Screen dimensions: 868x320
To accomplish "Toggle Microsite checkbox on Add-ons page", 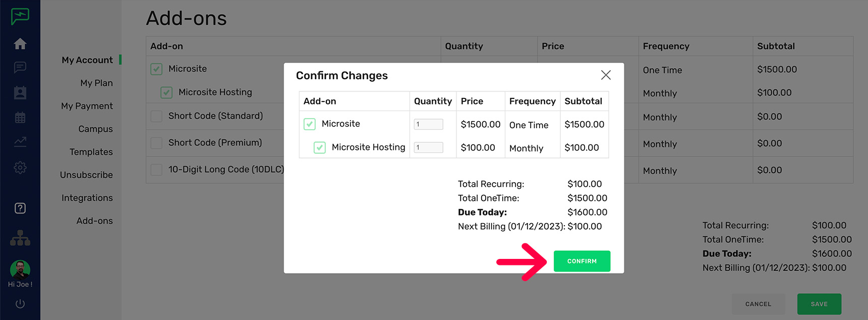I will pos(156,69).
